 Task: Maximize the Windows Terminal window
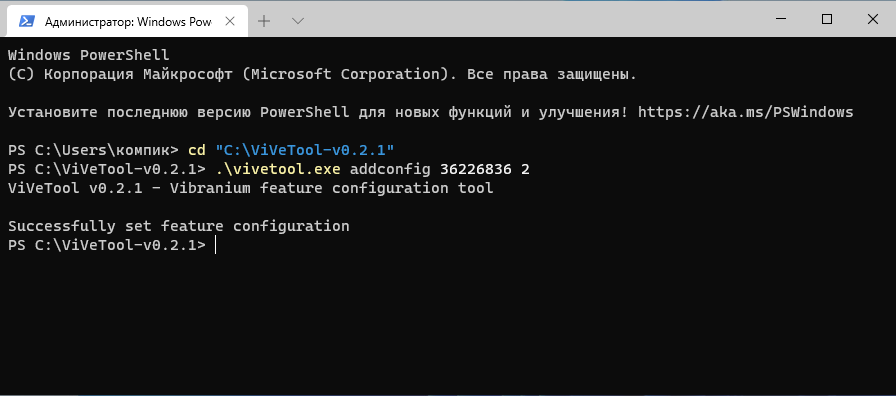coord(826,19)
